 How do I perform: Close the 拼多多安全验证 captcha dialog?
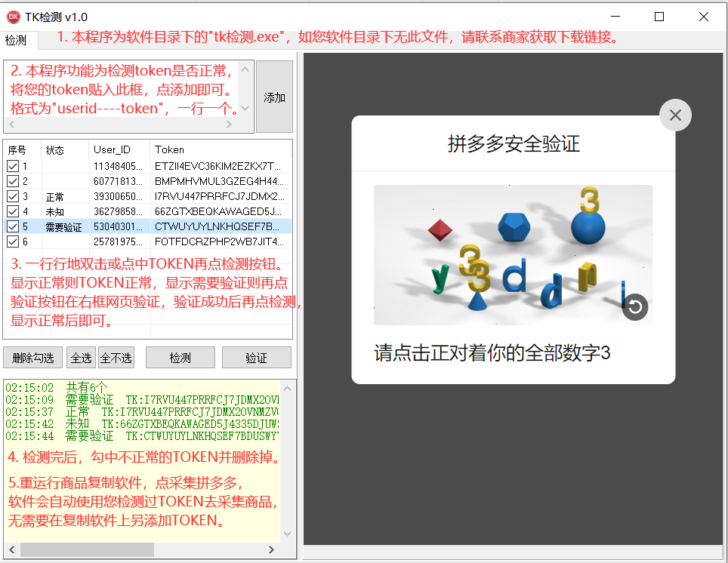point(675,115)
